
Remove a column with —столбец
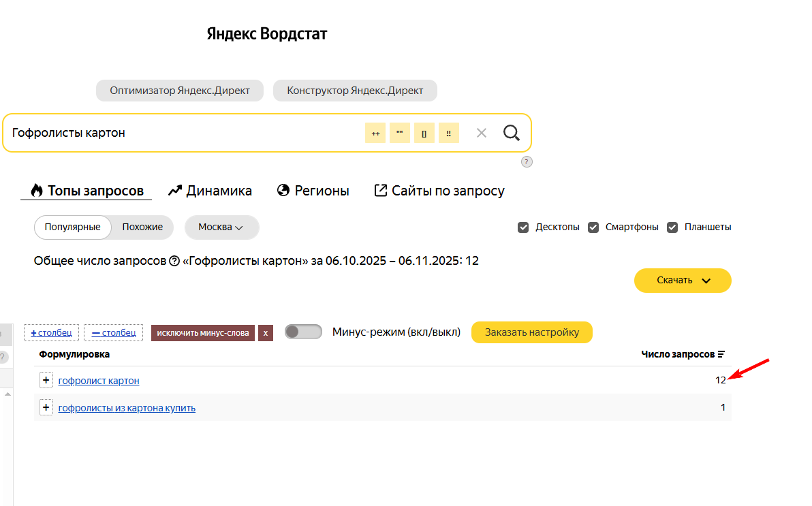click(x=113, y=332)
